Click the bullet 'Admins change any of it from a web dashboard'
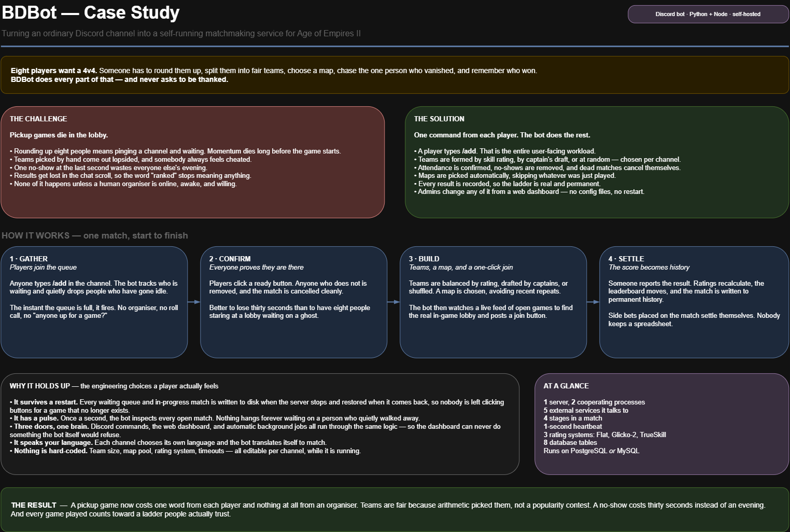The width and height of the screenshot is (790, 532). [x=529, y=192]
